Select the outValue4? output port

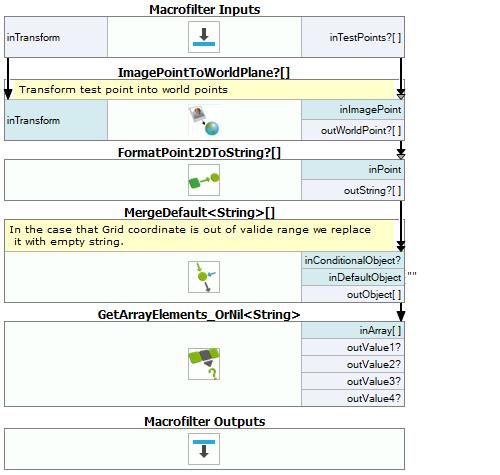pos(353,398)
